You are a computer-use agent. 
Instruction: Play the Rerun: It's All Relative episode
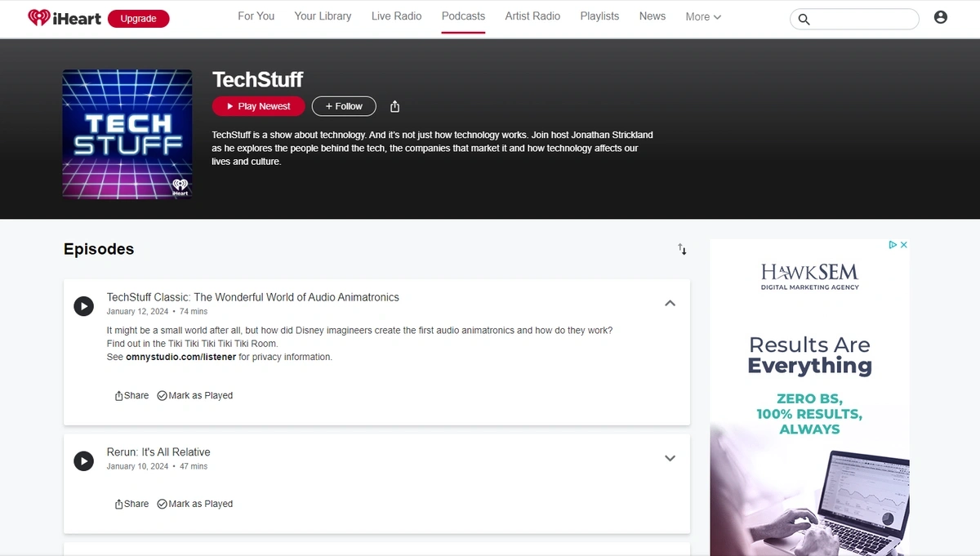(83, 460)
